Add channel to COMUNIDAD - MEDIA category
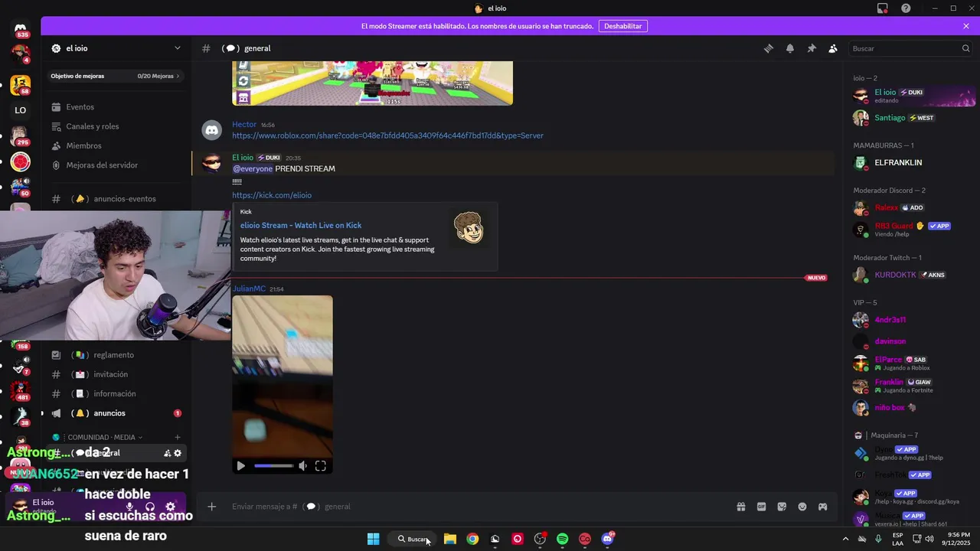Image resolution: width=980 pixels, height=551 pixels. coord(178,437)
